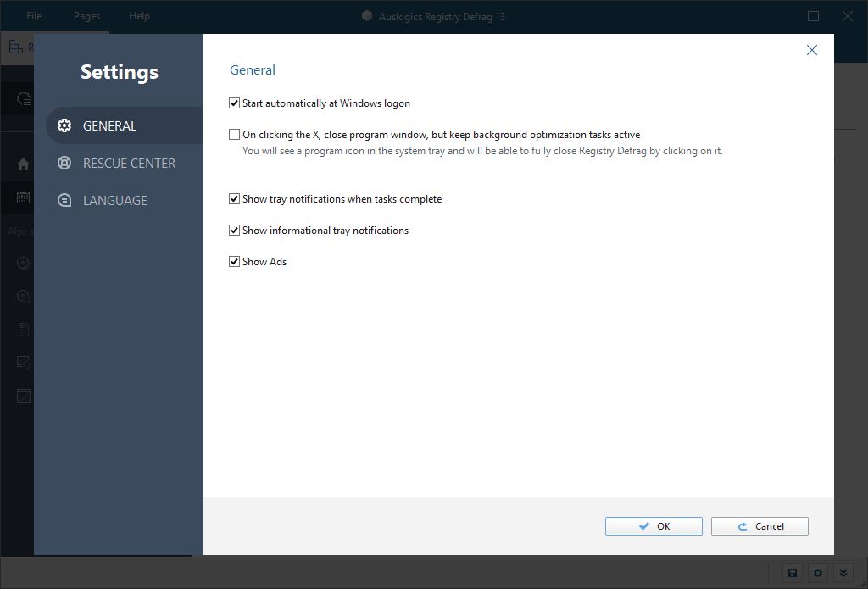Click the checkmark icon on the OK button
This screenshot has height=589, width=868.
coord(644,526)
